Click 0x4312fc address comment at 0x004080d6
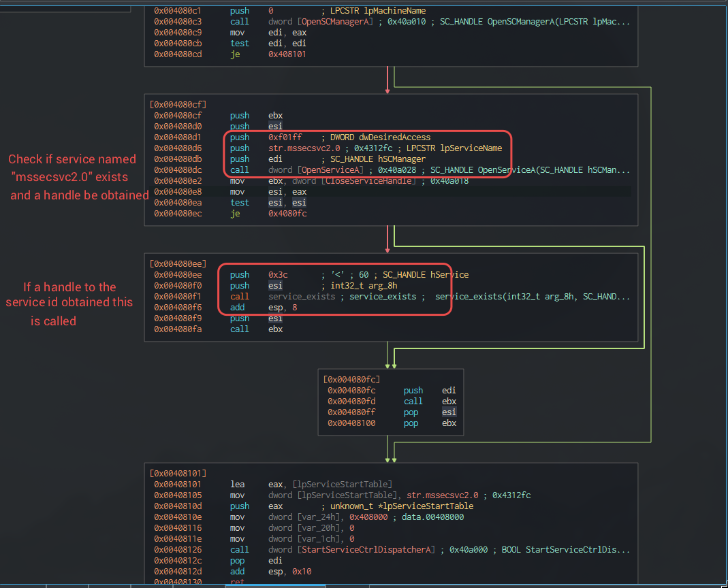 click(x=373, y=148)
